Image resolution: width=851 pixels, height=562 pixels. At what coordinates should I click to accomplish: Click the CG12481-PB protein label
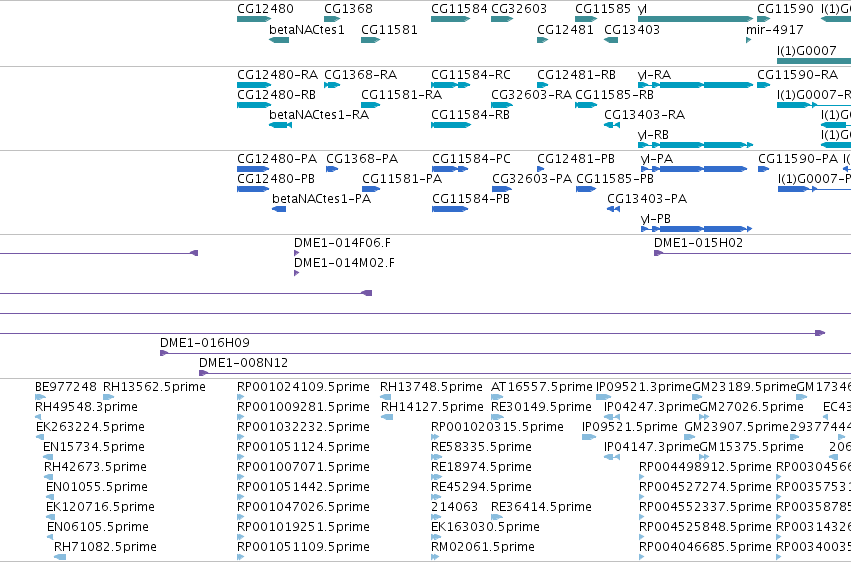click(x=576, y=158)
